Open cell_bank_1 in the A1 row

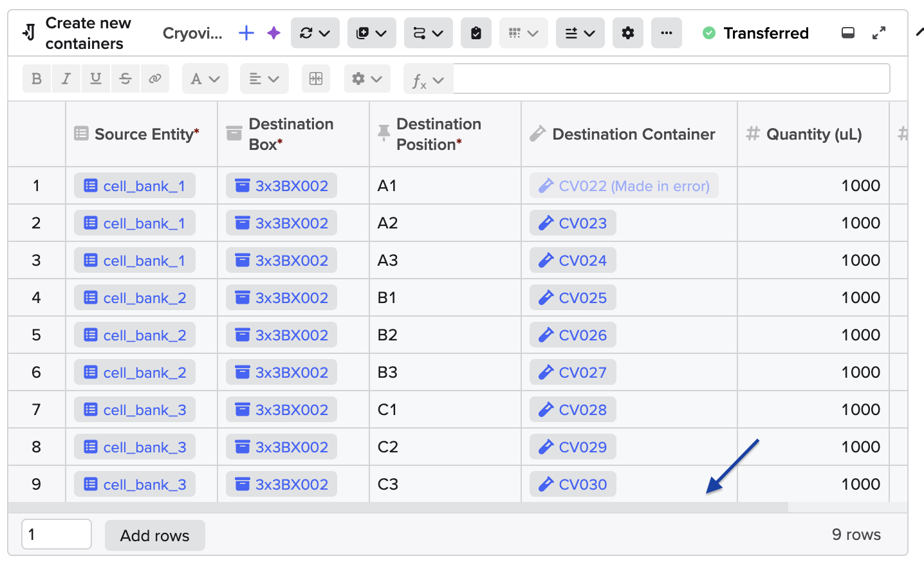[134, 186]
